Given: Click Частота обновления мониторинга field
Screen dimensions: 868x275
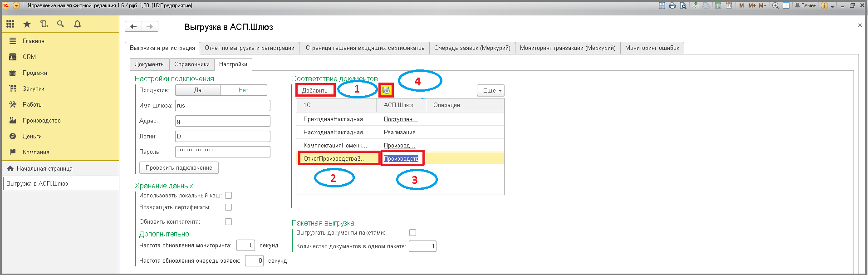Looking at the screenshot, I should point(245,245).
